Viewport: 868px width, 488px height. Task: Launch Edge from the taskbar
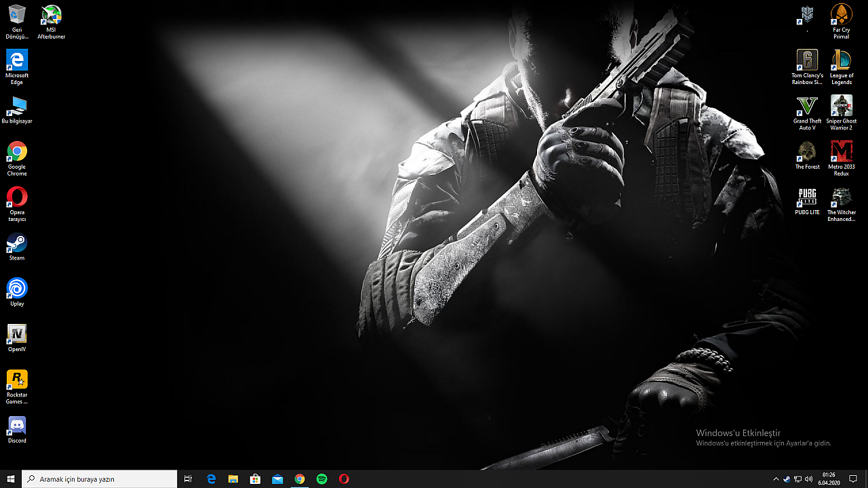point(211,479)
